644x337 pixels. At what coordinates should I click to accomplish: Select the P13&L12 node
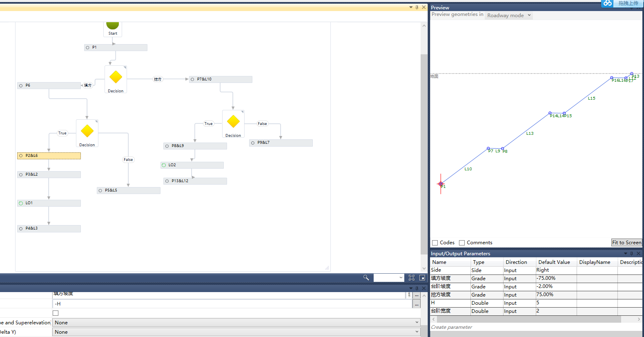click(x=195, y=181)
